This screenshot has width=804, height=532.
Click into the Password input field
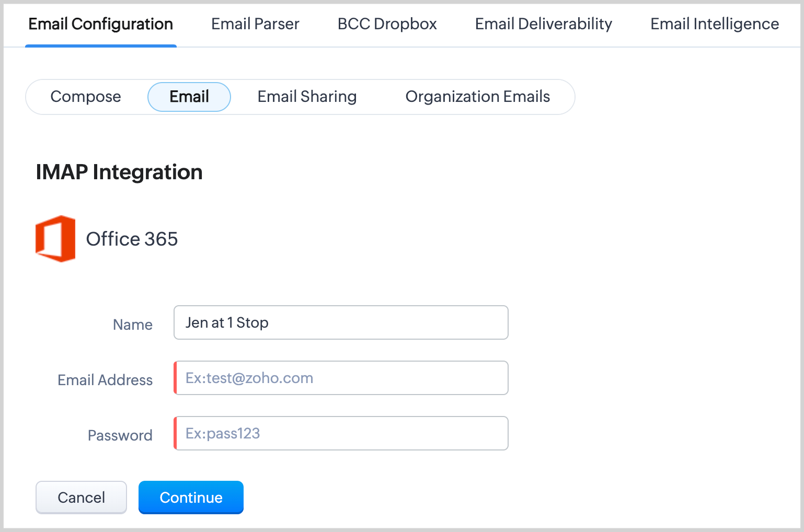[340, 433]
